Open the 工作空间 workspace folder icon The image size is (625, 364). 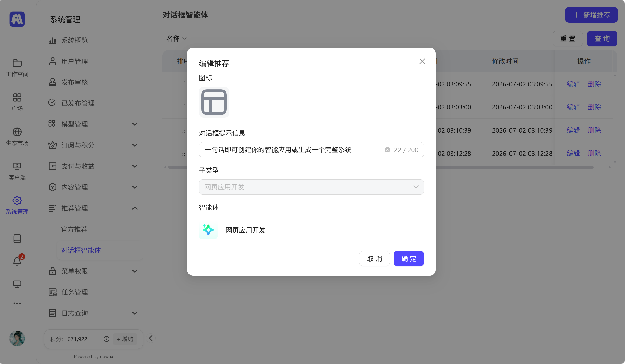click(17, 63)
